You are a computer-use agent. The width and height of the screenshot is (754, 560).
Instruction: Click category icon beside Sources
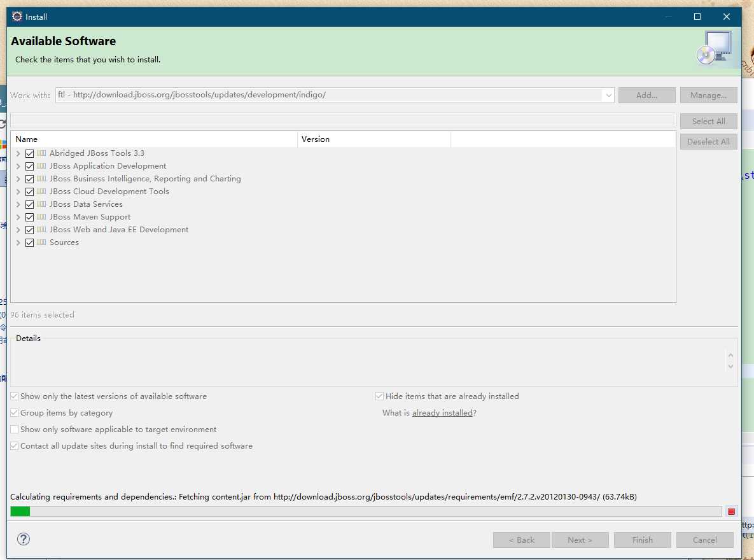pyautogui.click(x=41, y=242)
